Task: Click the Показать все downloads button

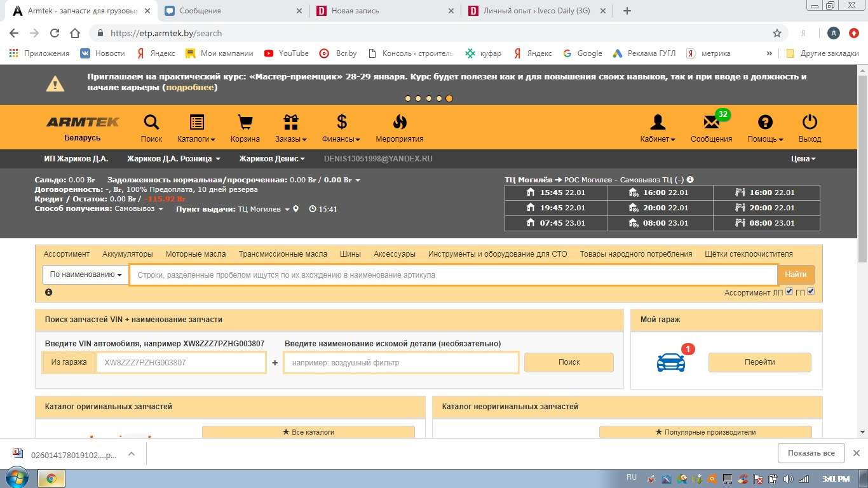Action: click(811, 453)
